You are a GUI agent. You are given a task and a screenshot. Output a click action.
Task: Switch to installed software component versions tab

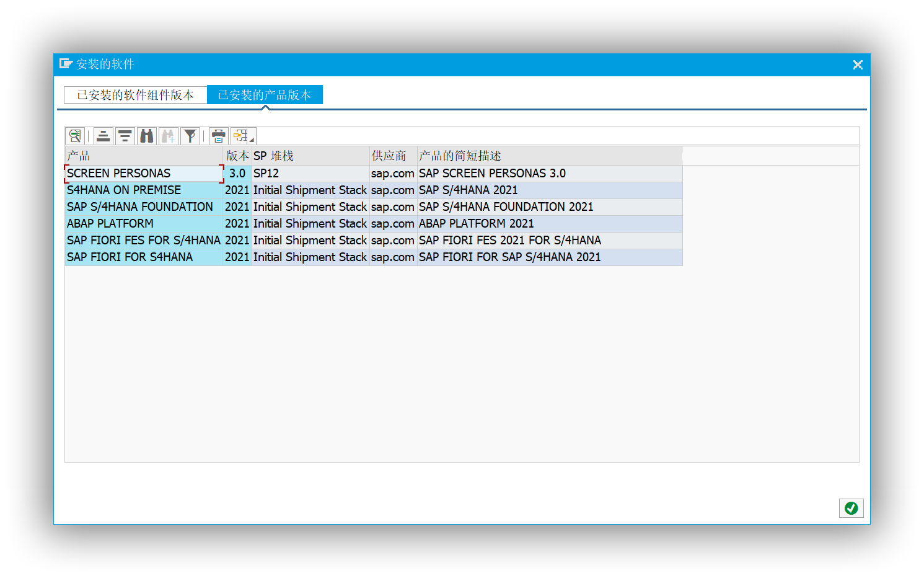[x=135, y=95]
